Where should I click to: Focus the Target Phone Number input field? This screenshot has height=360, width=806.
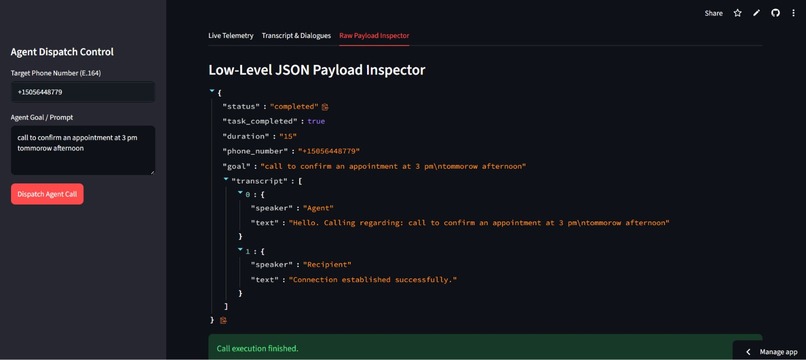coord(83,92)
